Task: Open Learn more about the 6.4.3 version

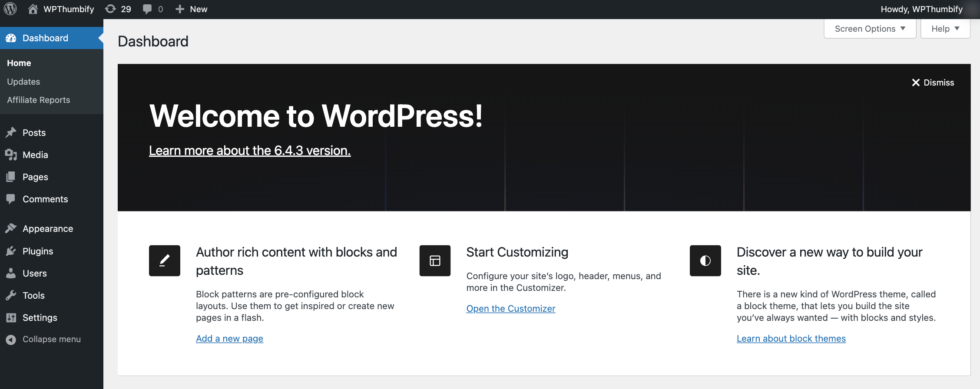Action: [x=250, y=150]
